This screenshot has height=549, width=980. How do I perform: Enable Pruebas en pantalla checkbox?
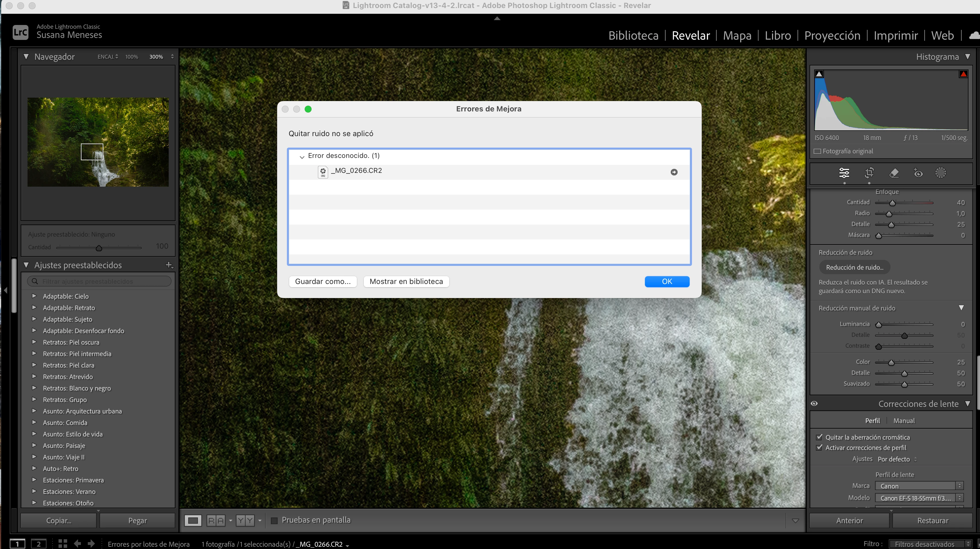[274, 520]
